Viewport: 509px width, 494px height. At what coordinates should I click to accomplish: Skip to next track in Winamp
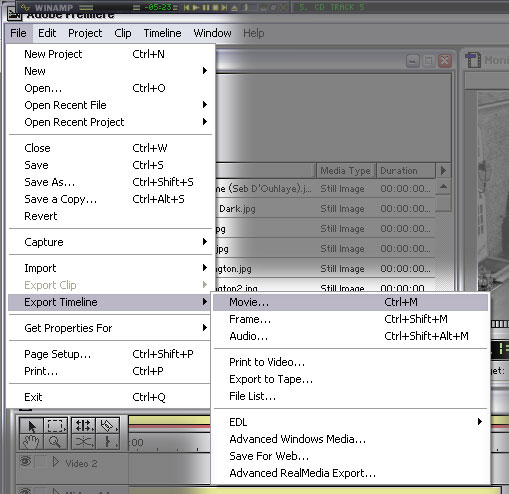[224, 7]
